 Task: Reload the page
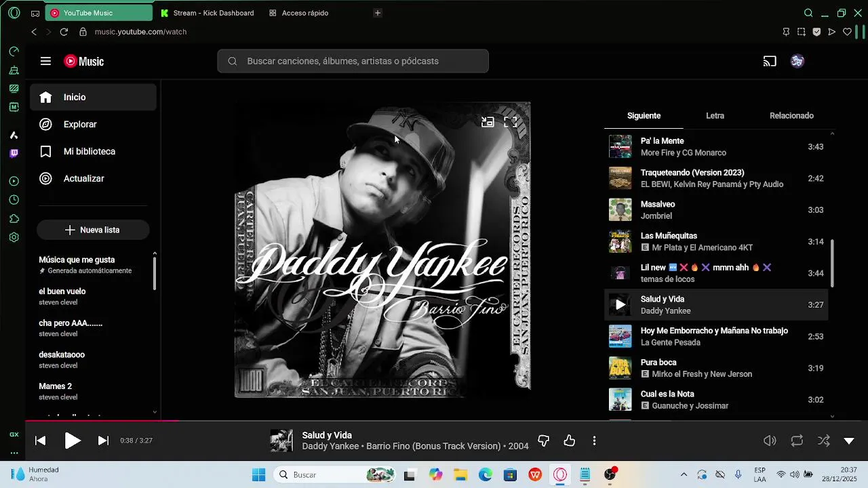(64, 32)
